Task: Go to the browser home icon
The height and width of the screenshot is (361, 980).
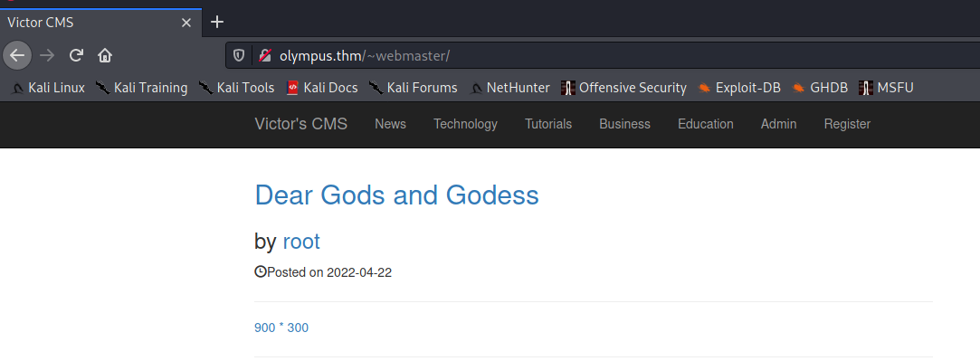Action: pos(105,55)
